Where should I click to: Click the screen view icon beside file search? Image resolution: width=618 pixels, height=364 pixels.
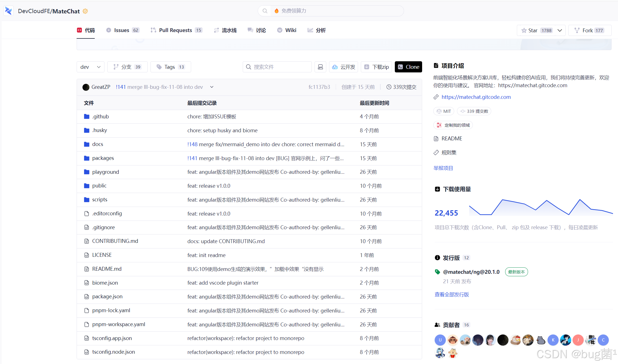320,67
